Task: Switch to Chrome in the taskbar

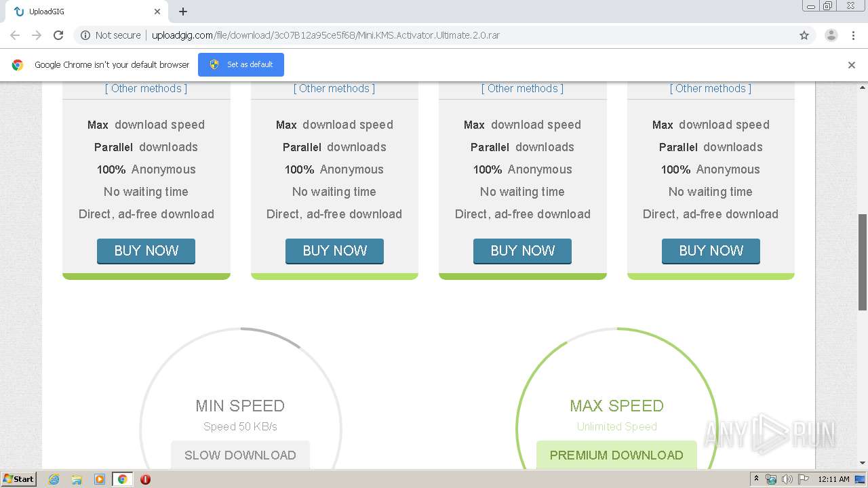Action: (122, 479)
